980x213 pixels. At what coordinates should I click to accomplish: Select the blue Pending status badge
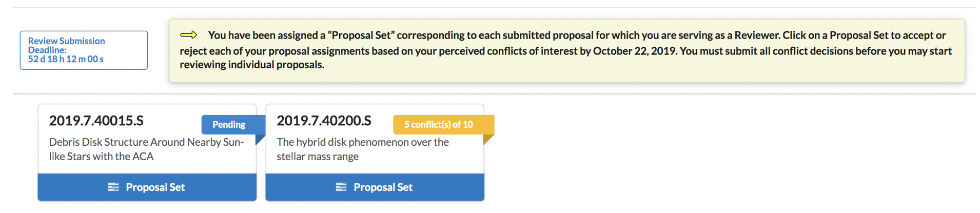click(x=229, y=124)
